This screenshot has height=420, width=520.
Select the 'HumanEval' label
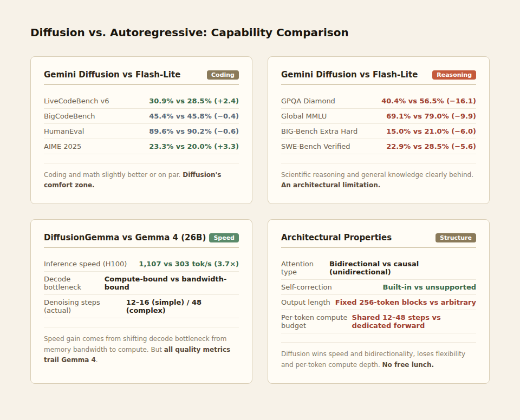pyautogui.click(x=64, y=132)
